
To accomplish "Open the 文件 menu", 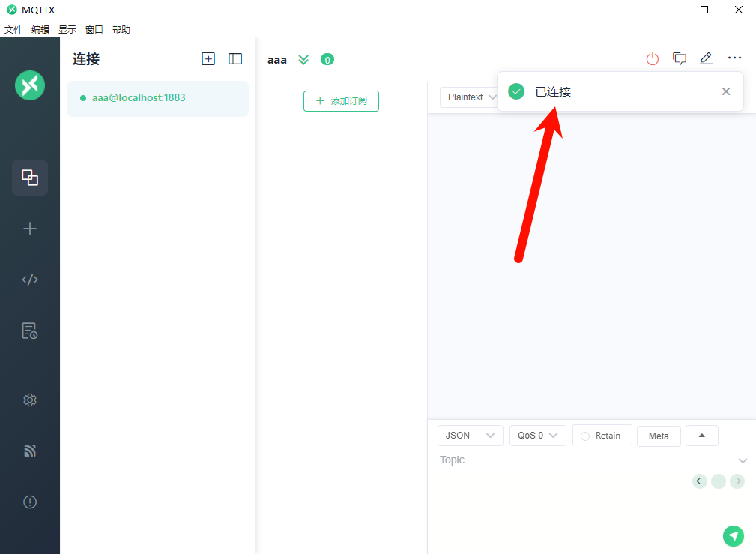I will (13, 30).
